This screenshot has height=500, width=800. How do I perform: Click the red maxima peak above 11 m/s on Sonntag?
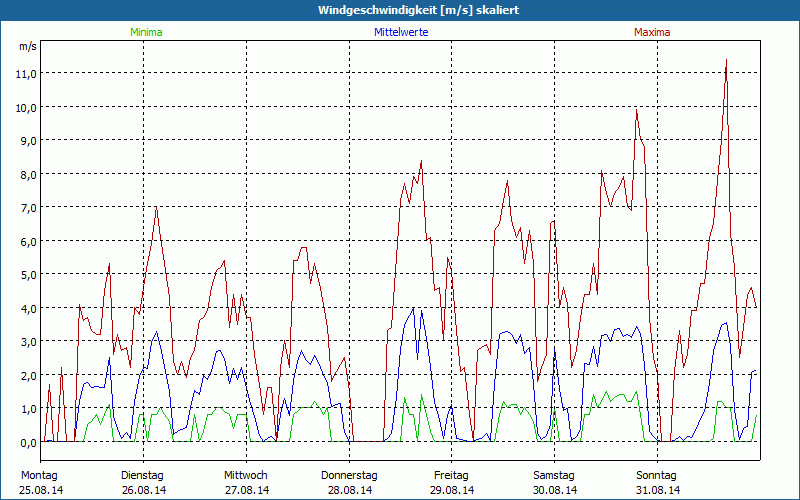click(x=726, y=60)
